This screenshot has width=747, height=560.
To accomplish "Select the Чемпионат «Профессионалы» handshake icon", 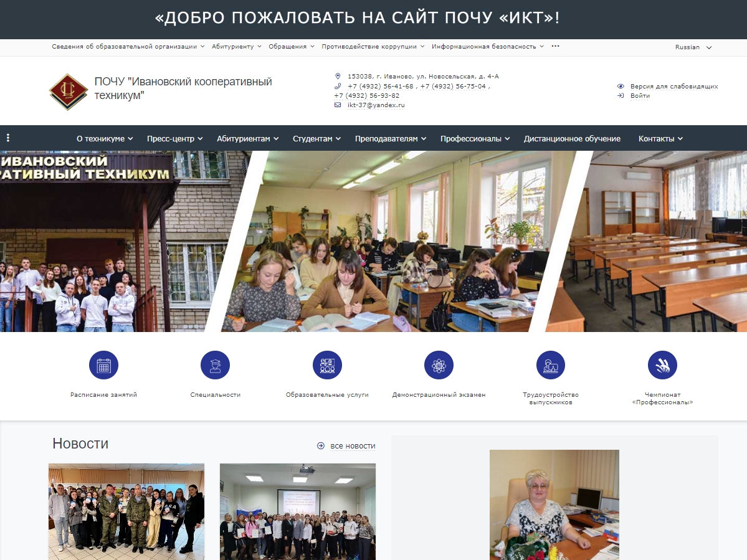I will pyautogui.click(x=662, y=365).
